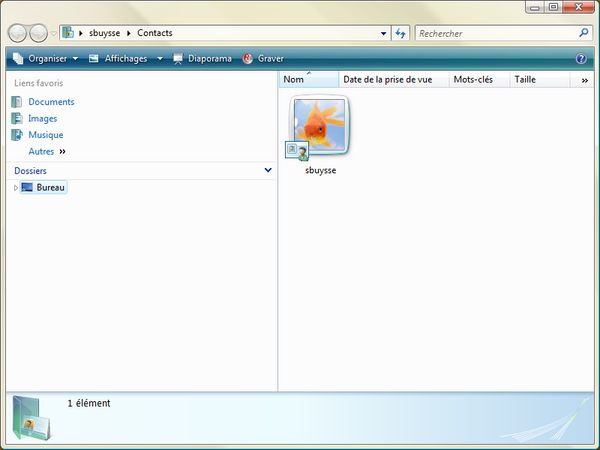Click the Forward navigation arrow button
600x450 pixels.
39,33
